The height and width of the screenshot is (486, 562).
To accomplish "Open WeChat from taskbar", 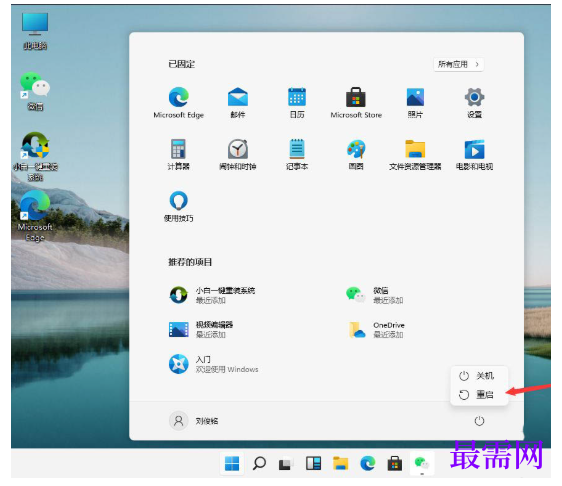I will pyautogui.click(x=422, y=463).
